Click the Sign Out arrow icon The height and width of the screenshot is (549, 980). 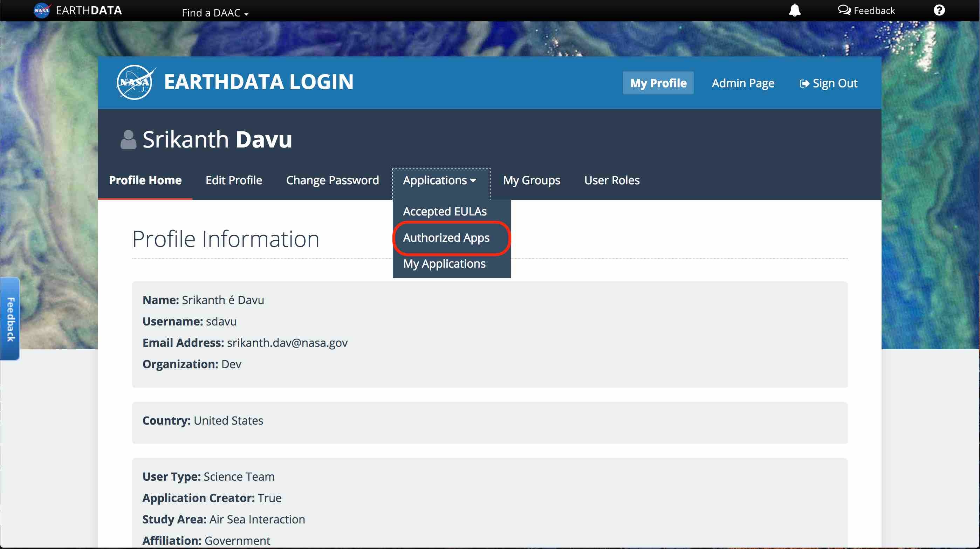(804, 83)
